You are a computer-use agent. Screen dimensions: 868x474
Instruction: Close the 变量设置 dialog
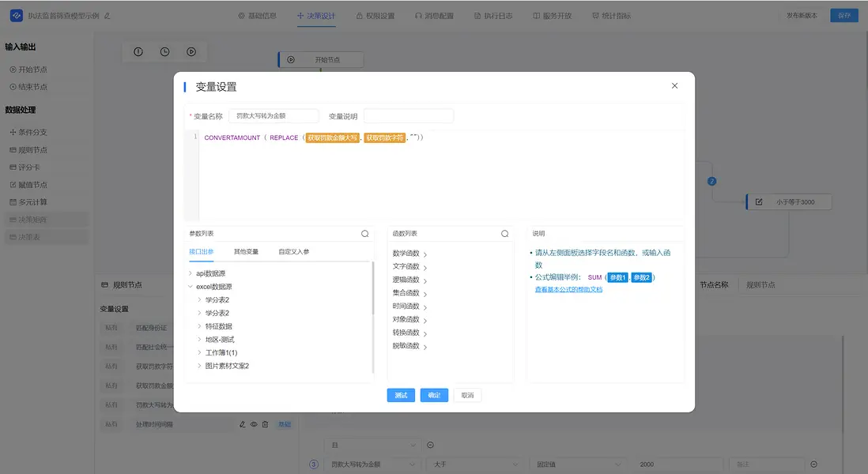[674, 86]
